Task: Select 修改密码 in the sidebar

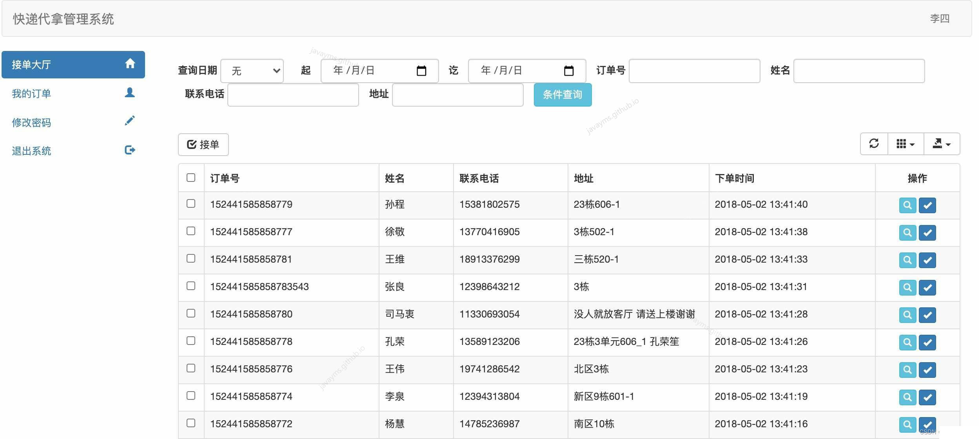Action: tap(31, 122)
